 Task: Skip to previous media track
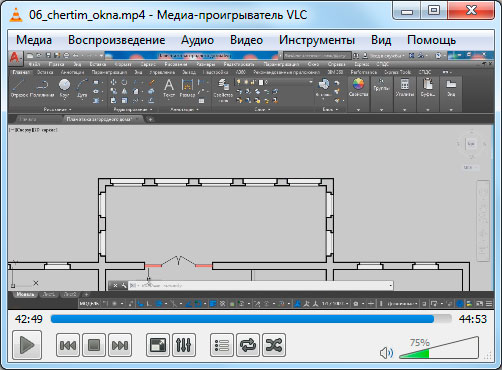pyautogui.click(x=68, y=345)
